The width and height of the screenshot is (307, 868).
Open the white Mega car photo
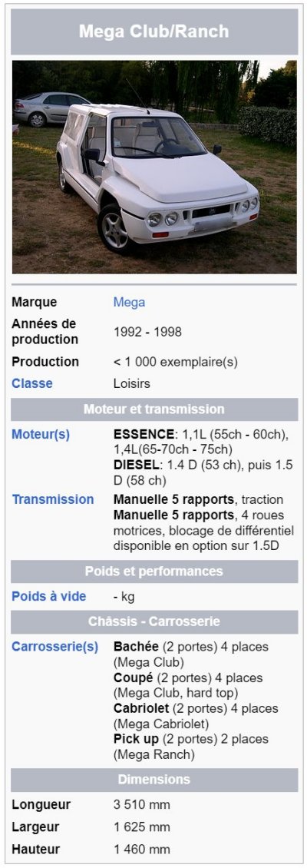coord(154,167)
